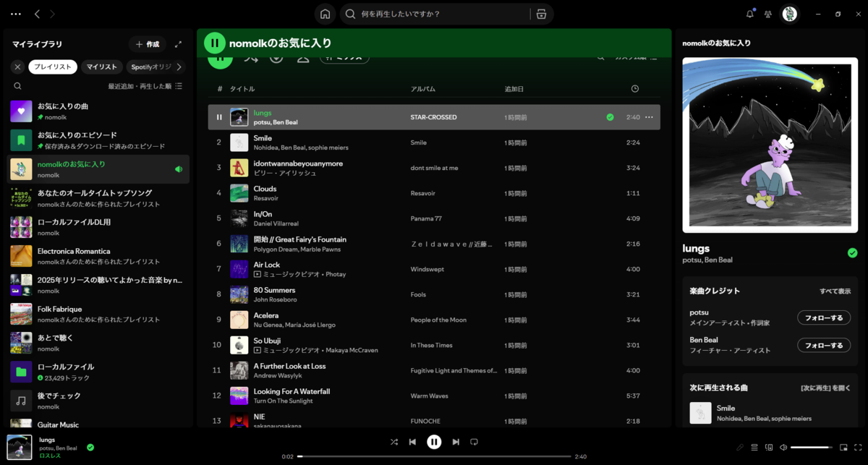Open notifications bell icon

750,14
